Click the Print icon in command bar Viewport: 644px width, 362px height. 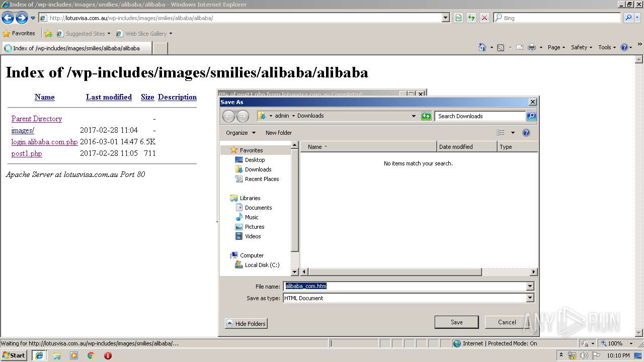coord(532,47)
